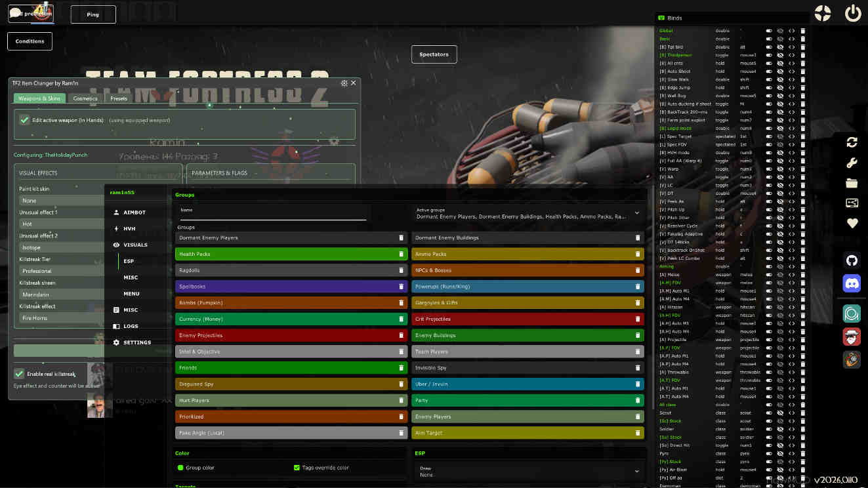The height and width of the screenshot is (488, 868).
Task: Delete the Melee bind
Action: click(802, 274)
